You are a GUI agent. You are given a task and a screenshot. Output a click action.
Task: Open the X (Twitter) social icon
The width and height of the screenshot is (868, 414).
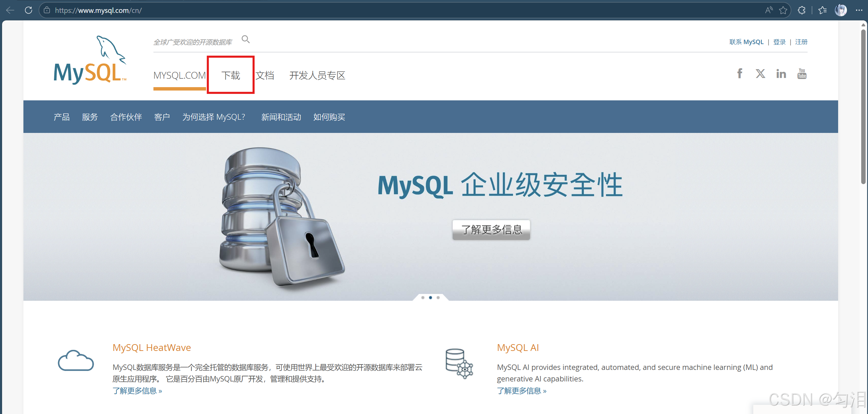coord(760,74)
